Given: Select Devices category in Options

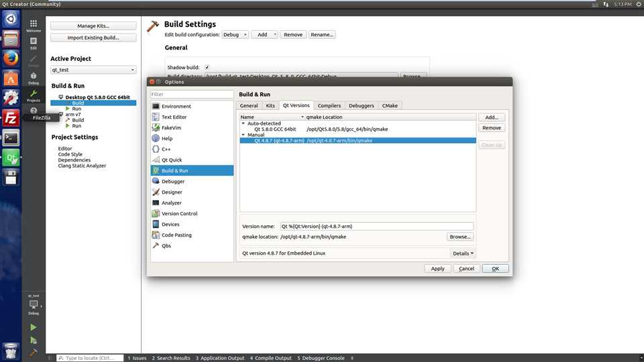Looking at the screenshot, I should [192, 224].
